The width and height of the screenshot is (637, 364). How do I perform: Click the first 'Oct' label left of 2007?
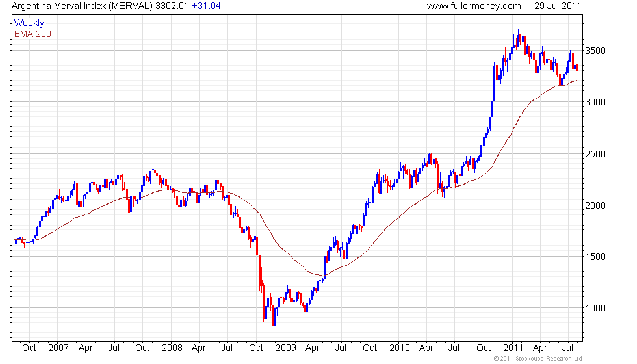(29, 348)
